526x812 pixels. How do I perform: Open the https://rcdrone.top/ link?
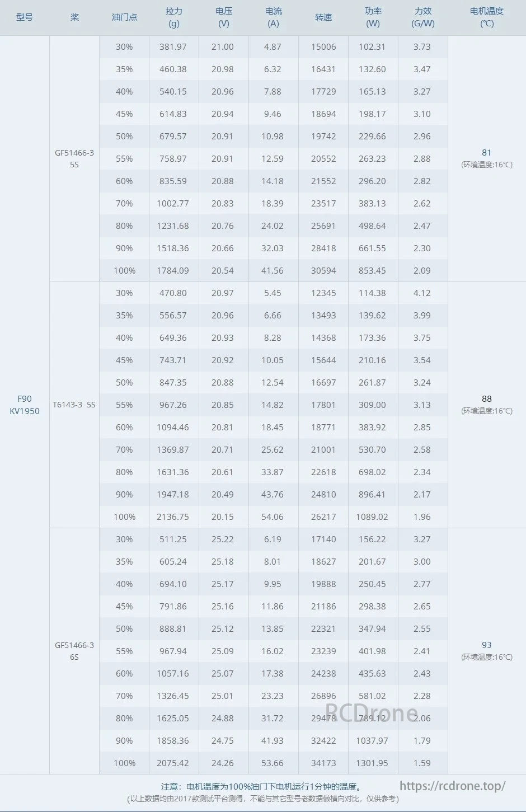tap(452, 786)
